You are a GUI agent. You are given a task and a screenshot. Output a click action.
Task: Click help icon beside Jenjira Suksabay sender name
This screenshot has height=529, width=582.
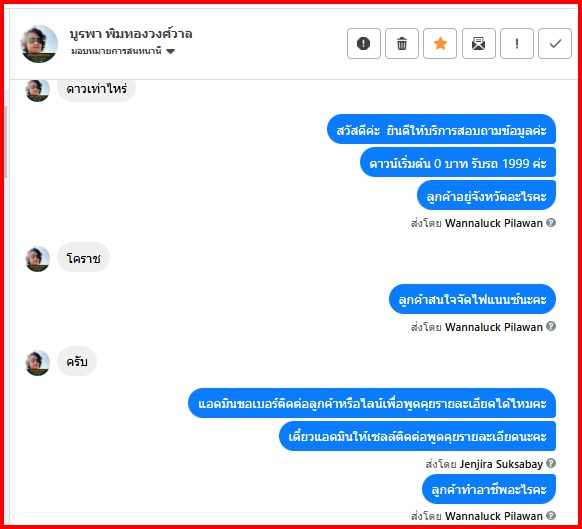pyautogui.click(x=551, y=463)
